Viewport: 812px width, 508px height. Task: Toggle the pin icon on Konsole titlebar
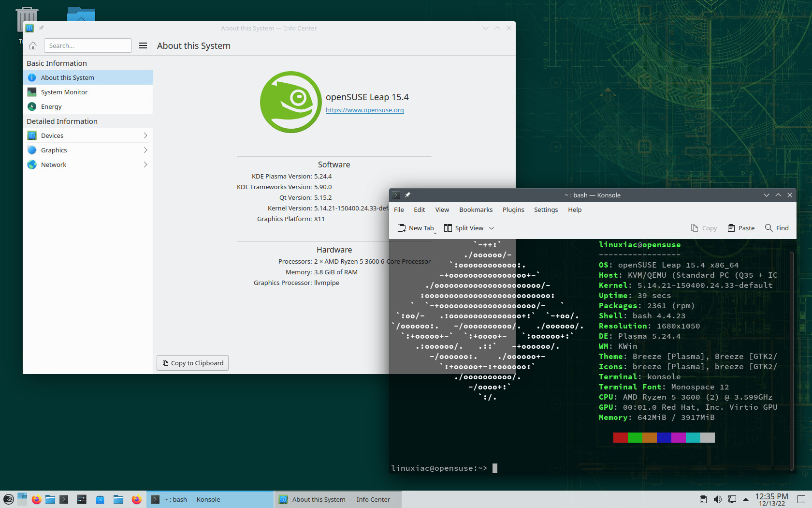pyautogui.click(x=407, y=195)
